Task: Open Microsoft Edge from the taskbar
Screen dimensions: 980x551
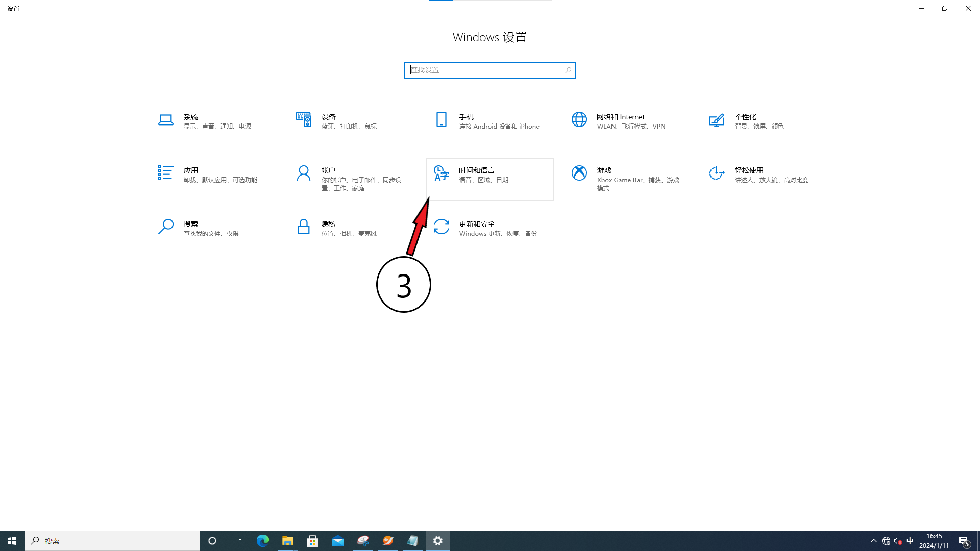Action: (262, 541)
